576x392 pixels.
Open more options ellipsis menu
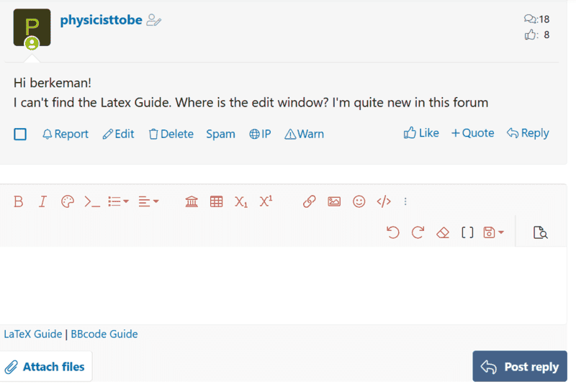(405, 202)
